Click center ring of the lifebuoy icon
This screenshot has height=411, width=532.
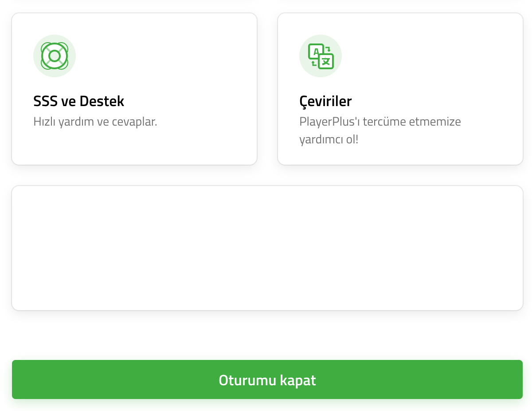click(55, 56)
